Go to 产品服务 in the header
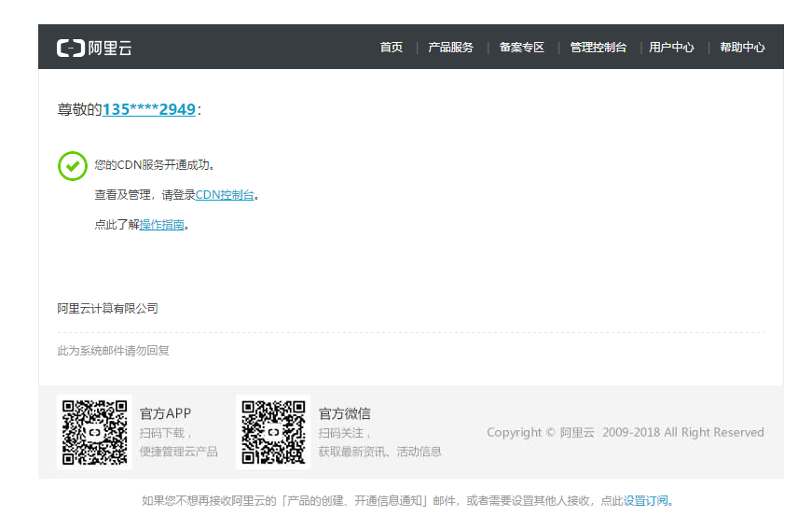 450,48
